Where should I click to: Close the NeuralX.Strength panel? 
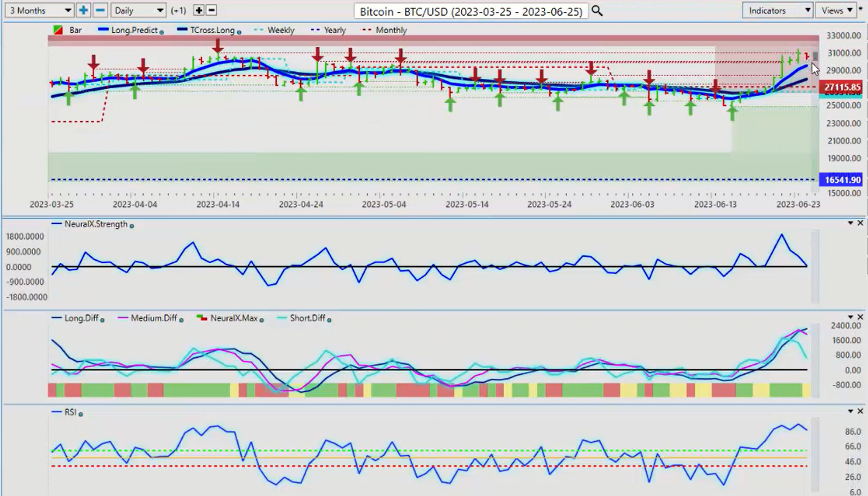tap(861, 223)
